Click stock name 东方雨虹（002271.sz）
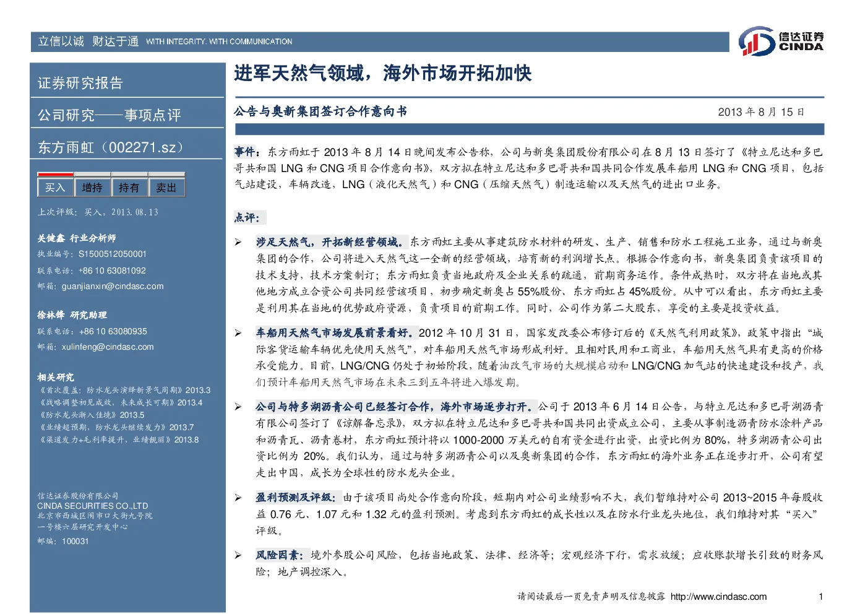Viewport: 868px width, 614px height. coord(111,147)
